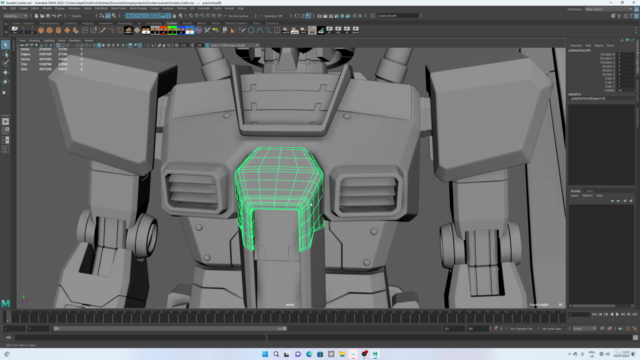This screenshot has width=640, height=360.
Task: Toggle the Channel Box sidebar button
Action: click(x=636, y=16)
